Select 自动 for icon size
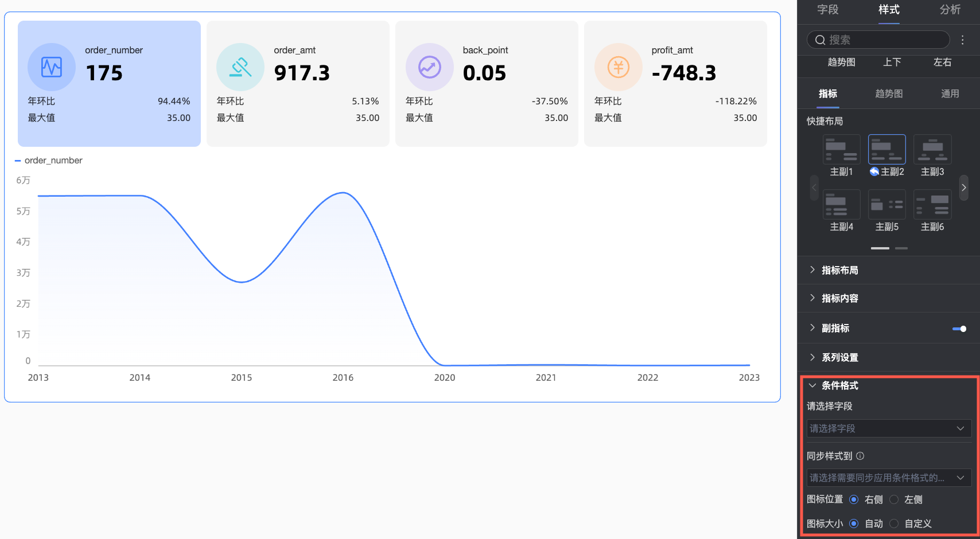Image resolution: width=980 pixels, height=539 pixels. 854,524
